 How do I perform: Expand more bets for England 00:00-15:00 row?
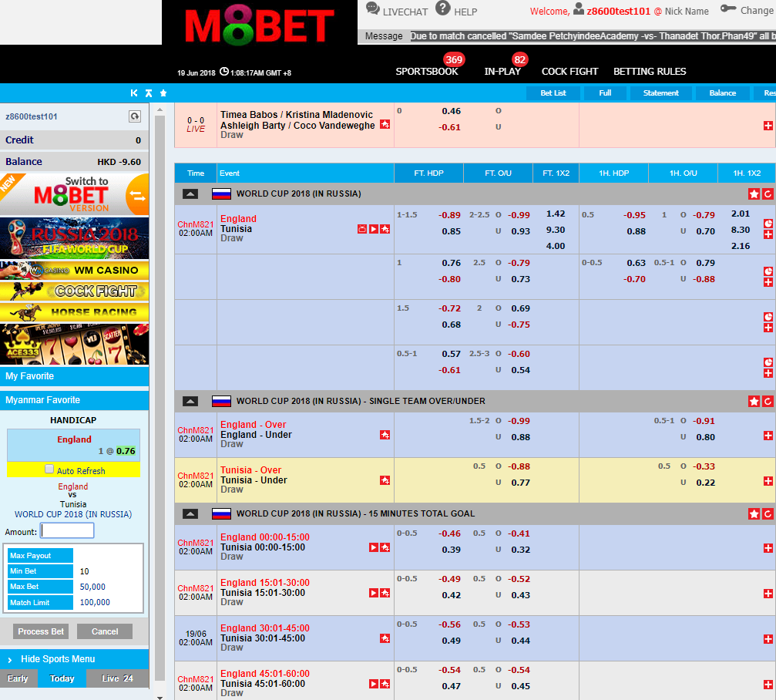(x=768, y=548)
